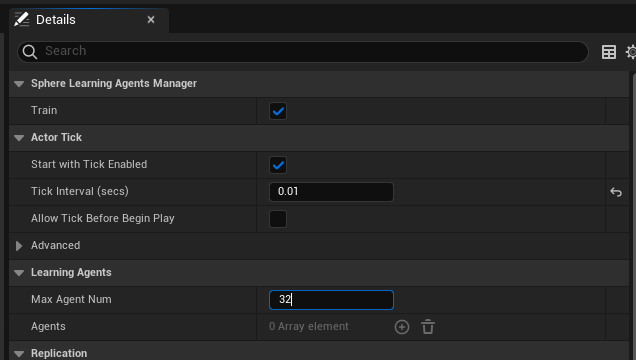
Task: Close the Details tab
Action: coord(151,19)
